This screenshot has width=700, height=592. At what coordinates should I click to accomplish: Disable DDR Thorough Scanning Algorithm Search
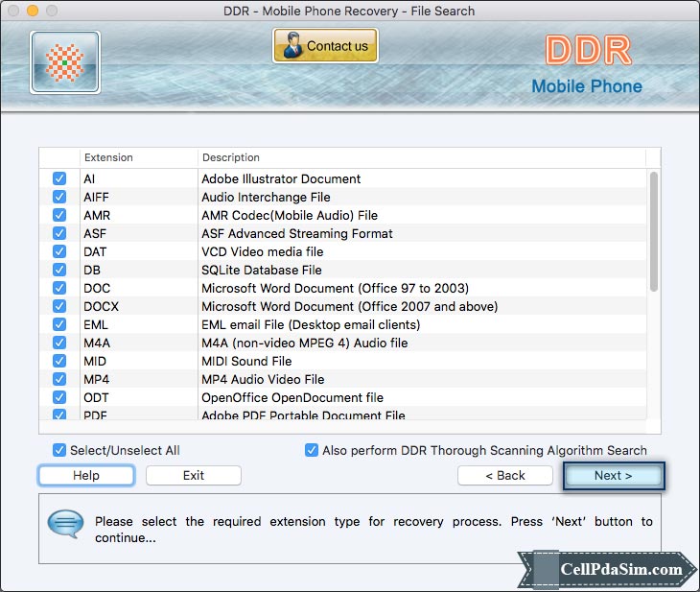[312, 450]
